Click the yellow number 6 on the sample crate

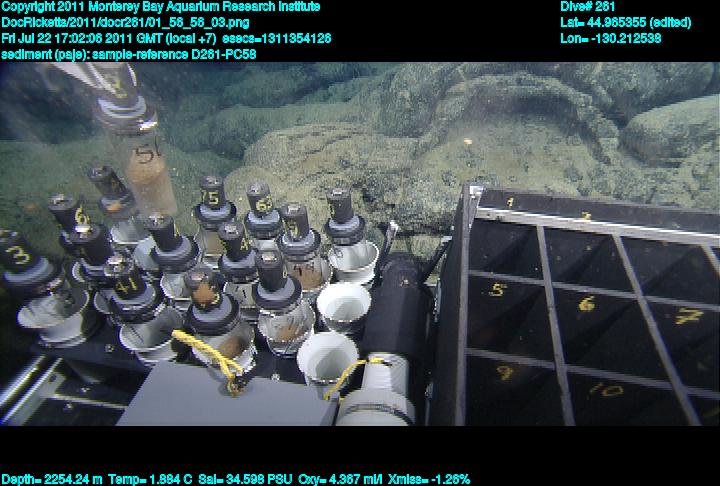[587, 304]
